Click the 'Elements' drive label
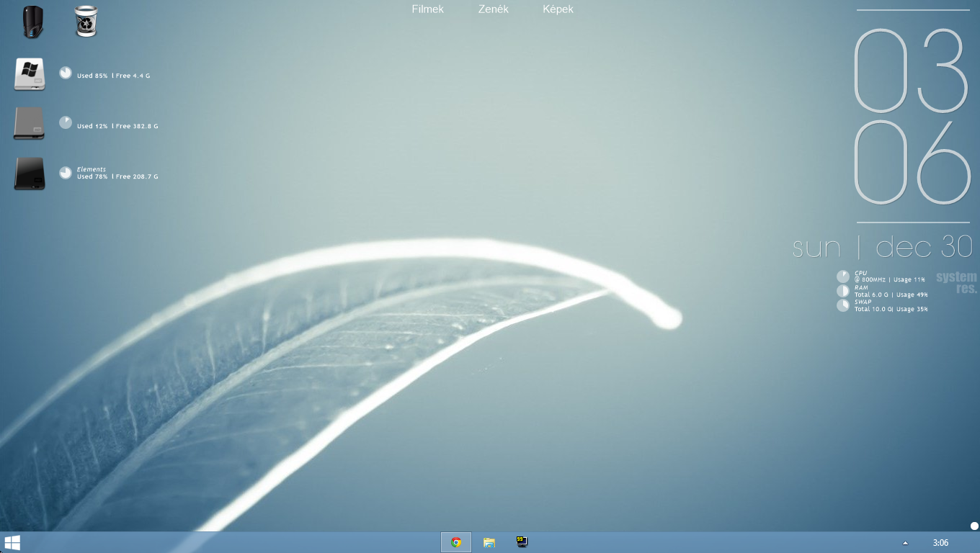This screenshot has width=980, height=553. 92,169
